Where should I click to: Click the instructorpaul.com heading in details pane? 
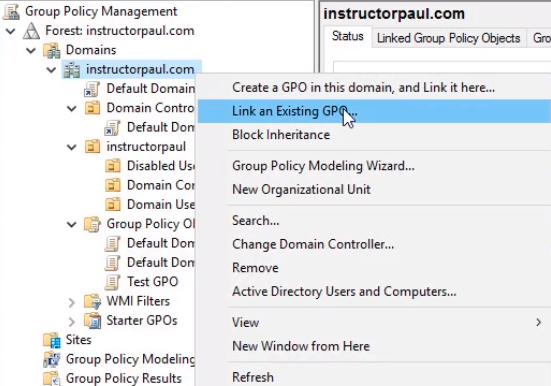coord(394,14)
